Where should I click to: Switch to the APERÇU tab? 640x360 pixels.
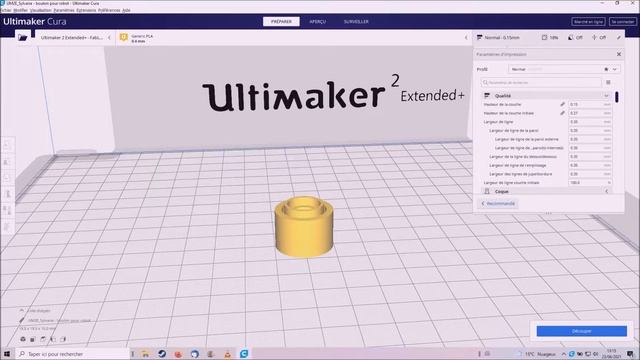click(318, 22)
